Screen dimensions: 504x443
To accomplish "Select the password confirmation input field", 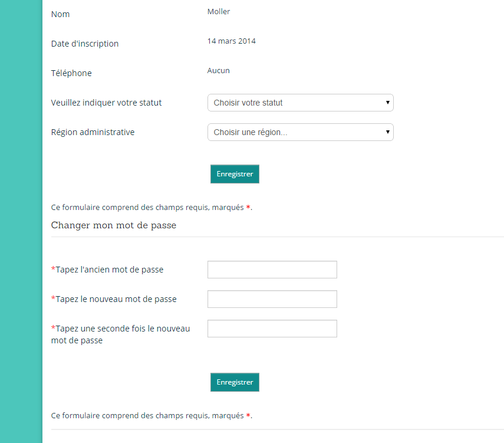I will [x=272, y=329].
